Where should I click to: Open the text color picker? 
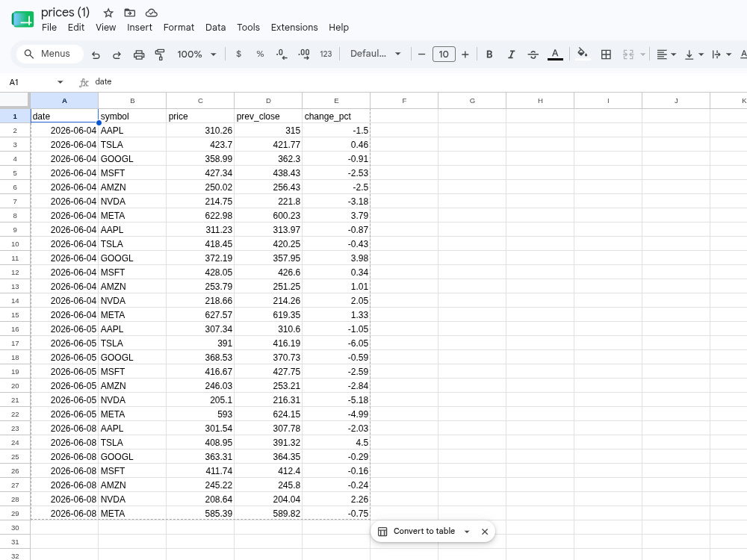click(x=555, y=55)
